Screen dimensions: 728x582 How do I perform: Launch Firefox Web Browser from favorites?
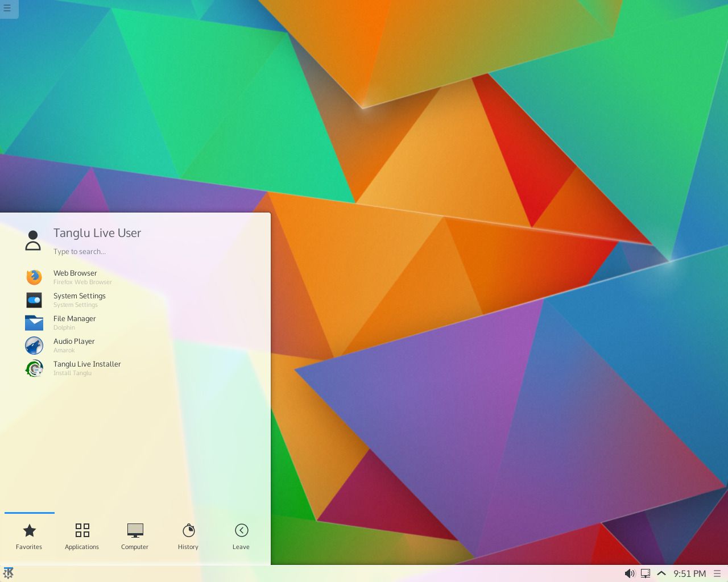tap(75, 277)
